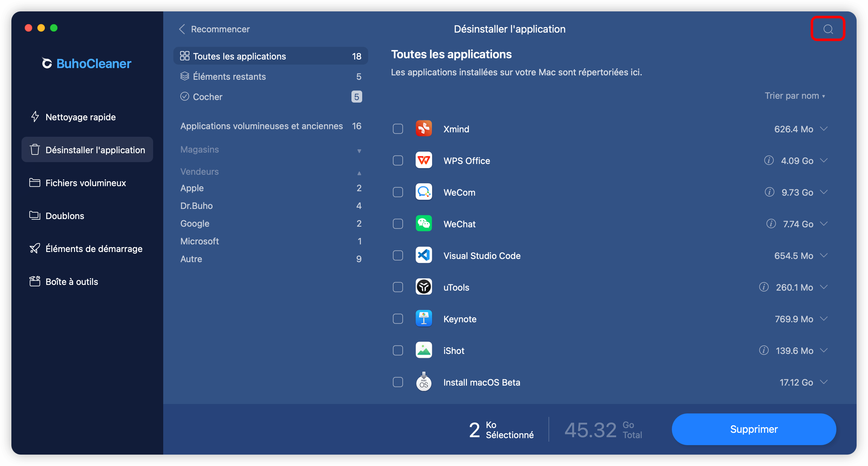The height and width of the screenshot is (466, 868).
Task: Select the Cocher filter
Action: coord(270,97)
